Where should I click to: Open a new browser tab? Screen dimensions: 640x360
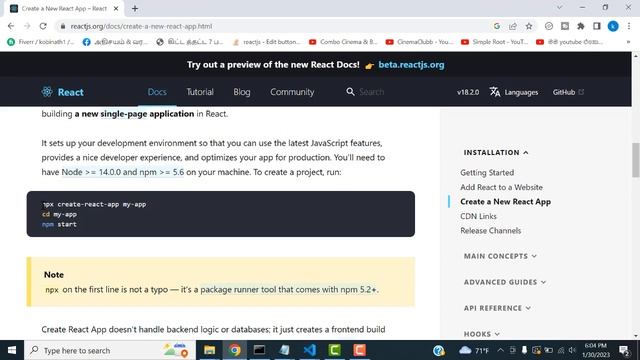(135, 9)
